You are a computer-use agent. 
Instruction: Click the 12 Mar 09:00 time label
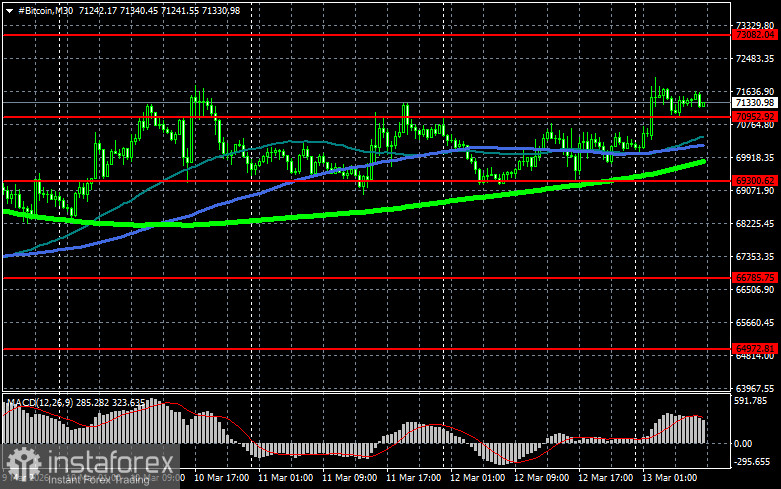541,478
